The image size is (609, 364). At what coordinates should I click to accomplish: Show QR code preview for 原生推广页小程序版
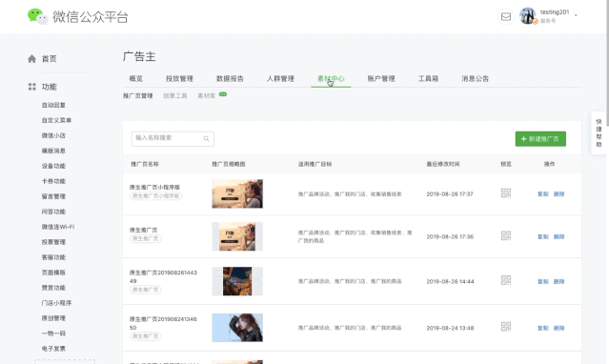click(506, 193)
